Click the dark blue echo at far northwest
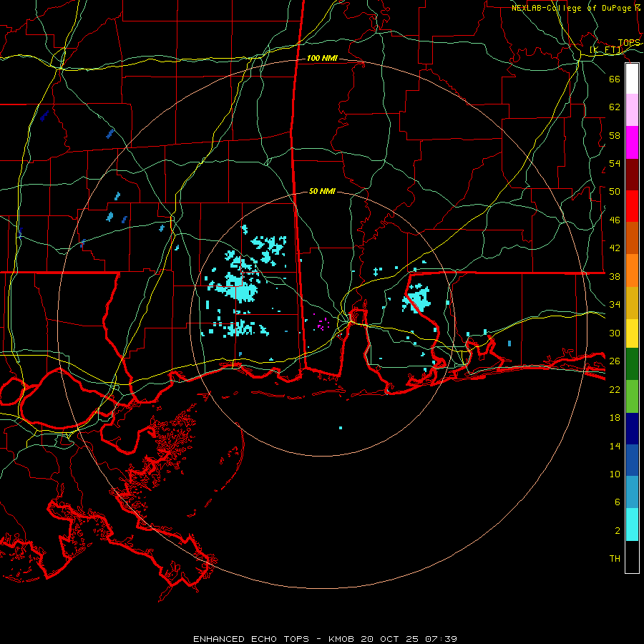 44,116
